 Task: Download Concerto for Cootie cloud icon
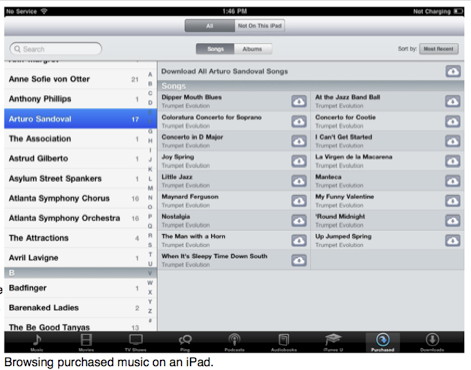pos(453,121)
